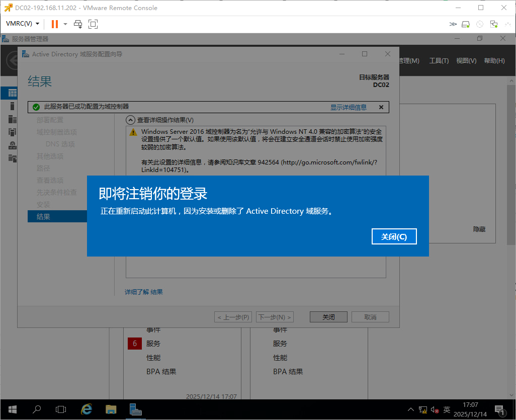Screen dimensions: 516x420
Task: Click the Server Manager taskbar icon
Action: pyautogui.click(x=136, y=409)
